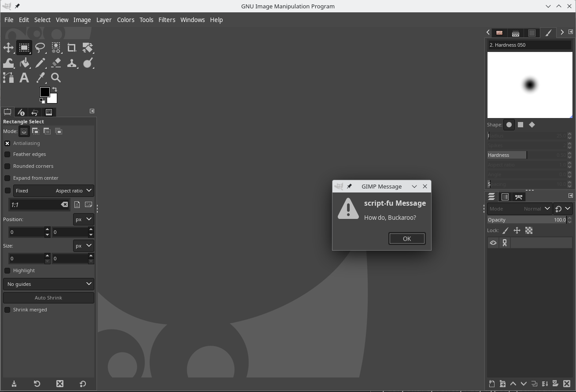Open the Colors menu
Viewport: 576px width, 392px height.
[126, 20]
